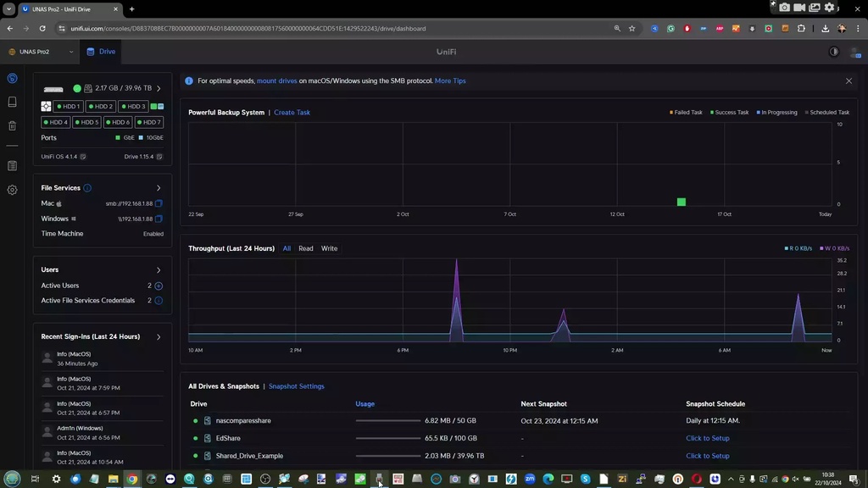
Task: Dismiss the optimal speeds tip banner
Action: pyautogui.click(x=849, y=80)
